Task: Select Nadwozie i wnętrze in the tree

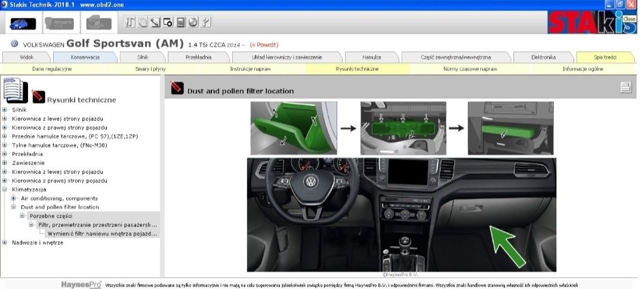Action: (38, 243)
